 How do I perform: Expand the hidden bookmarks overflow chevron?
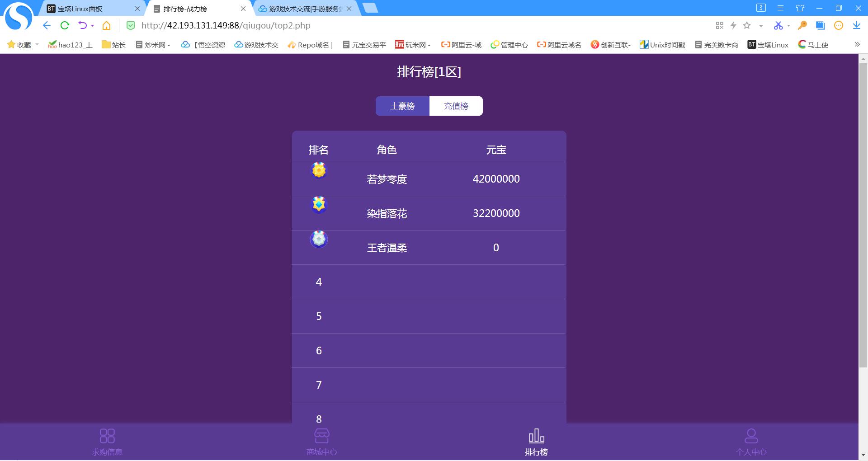point(857,44)
